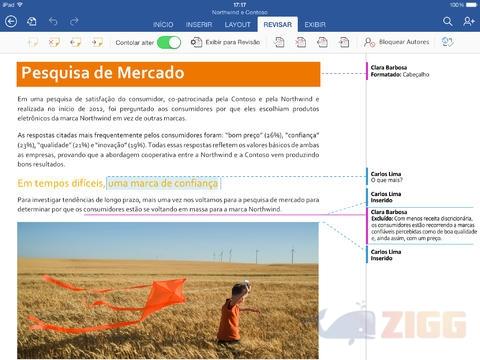Select the kite field picture in the document
Image resolution: width=480 pixels, height=360 pixels.
point(168,290)
